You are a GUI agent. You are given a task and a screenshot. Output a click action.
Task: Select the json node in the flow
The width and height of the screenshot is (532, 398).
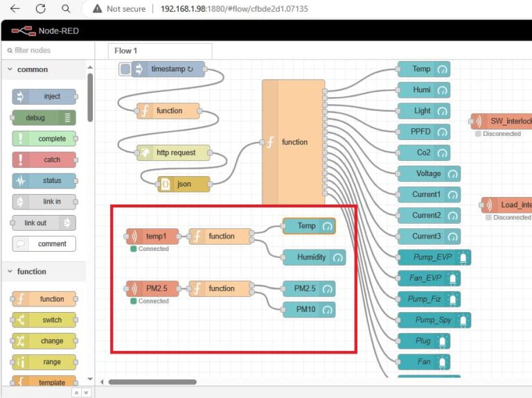point(184,184)
